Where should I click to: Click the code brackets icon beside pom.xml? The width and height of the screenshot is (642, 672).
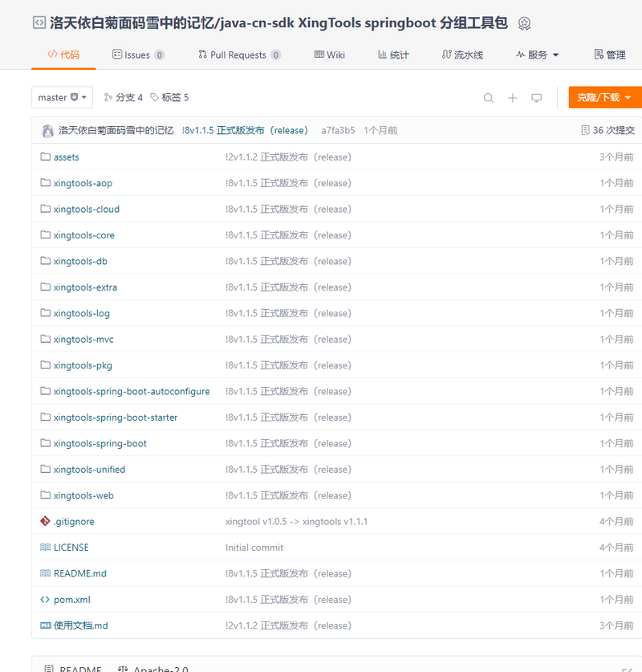[x=45, y=600]
